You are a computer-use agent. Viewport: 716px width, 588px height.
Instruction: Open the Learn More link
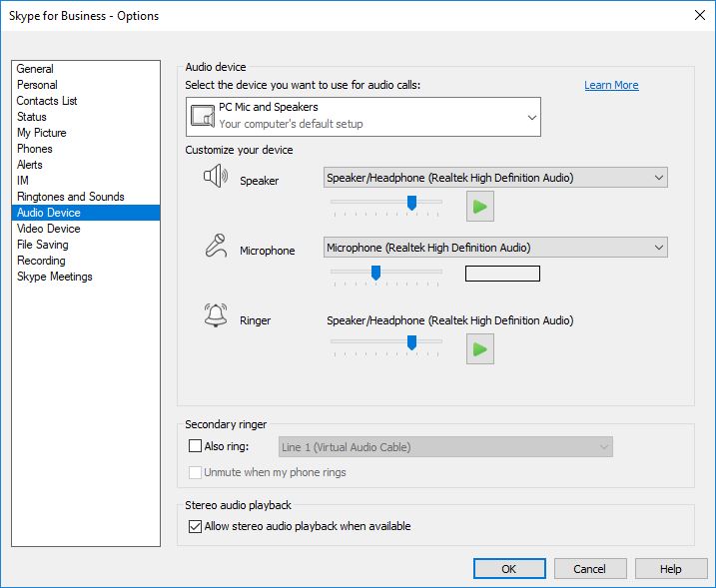[x=611, y=86]
